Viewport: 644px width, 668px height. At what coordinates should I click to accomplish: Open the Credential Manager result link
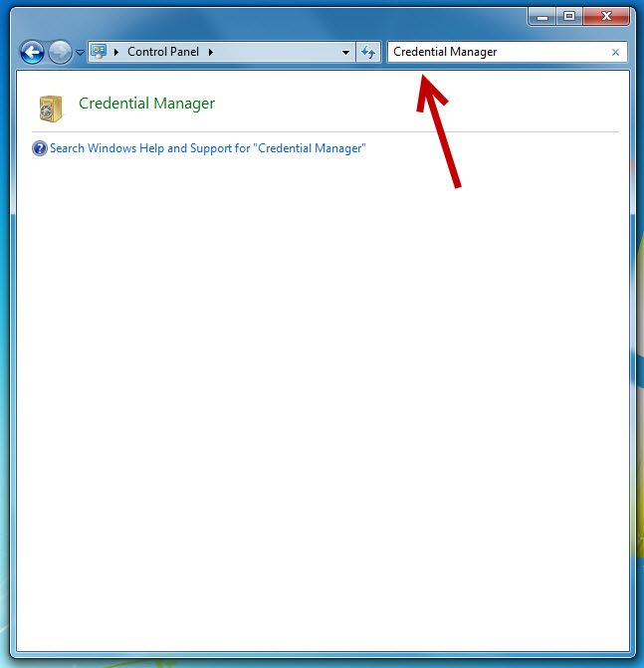pyautogui.click(x=147, y=104)
